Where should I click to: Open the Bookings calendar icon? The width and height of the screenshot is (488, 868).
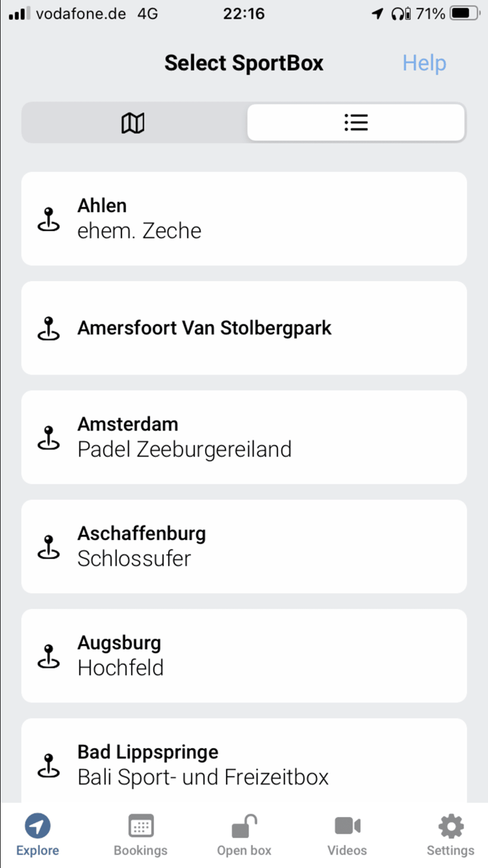[141, 825]
